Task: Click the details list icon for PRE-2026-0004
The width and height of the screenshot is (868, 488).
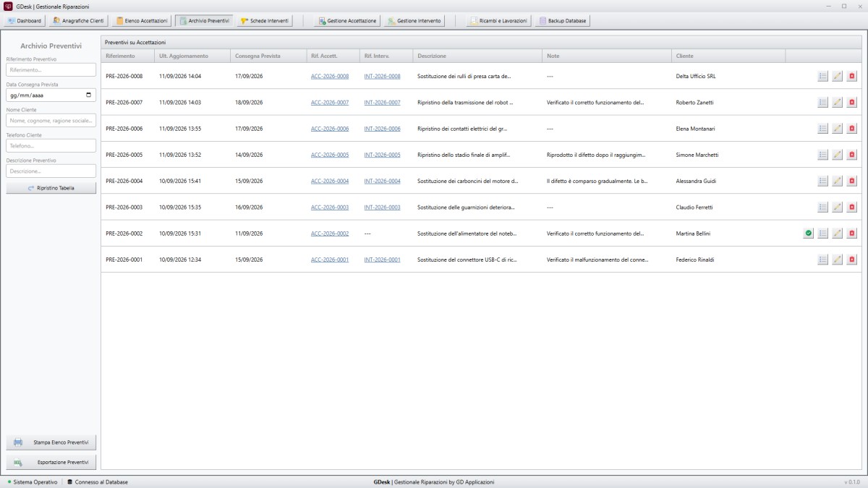Action: click(x=822, y=181)
